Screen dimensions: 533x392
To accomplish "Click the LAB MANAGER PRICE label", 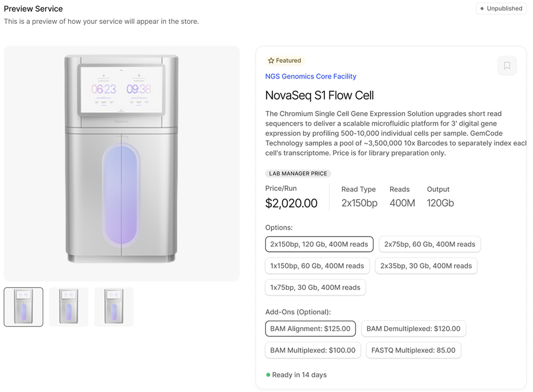I will click(298, 174).
